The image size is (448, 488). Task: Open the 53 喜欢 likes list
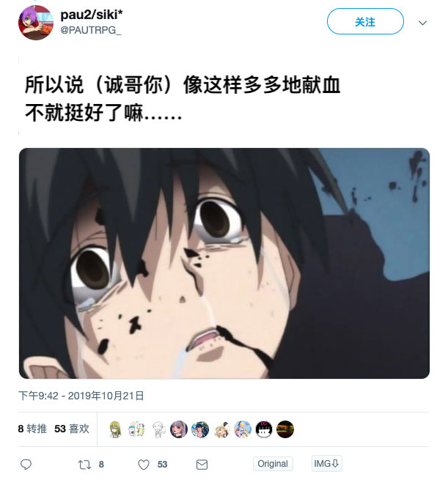click(x=72, y=429)
